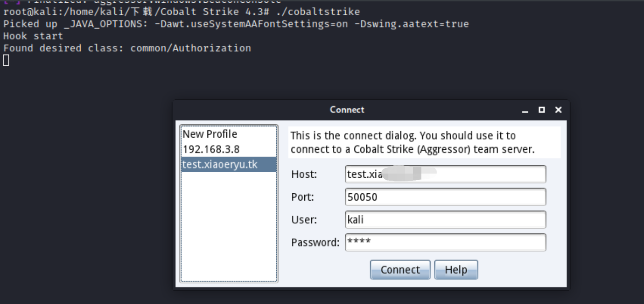
Task: Select the 192.168.3.8 profile
Action: (x=229, y=149)
